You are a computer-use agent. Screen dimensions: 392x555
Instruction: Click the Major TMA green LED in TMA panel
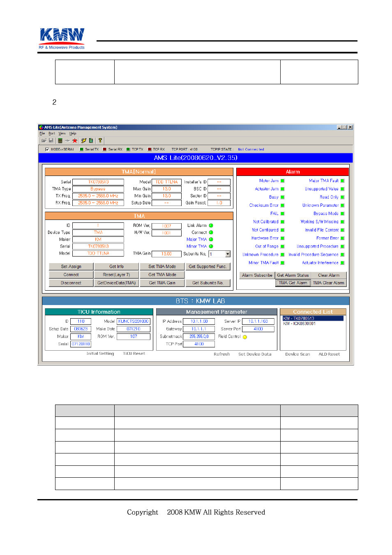pyautogui.click(x=211, y=240)
